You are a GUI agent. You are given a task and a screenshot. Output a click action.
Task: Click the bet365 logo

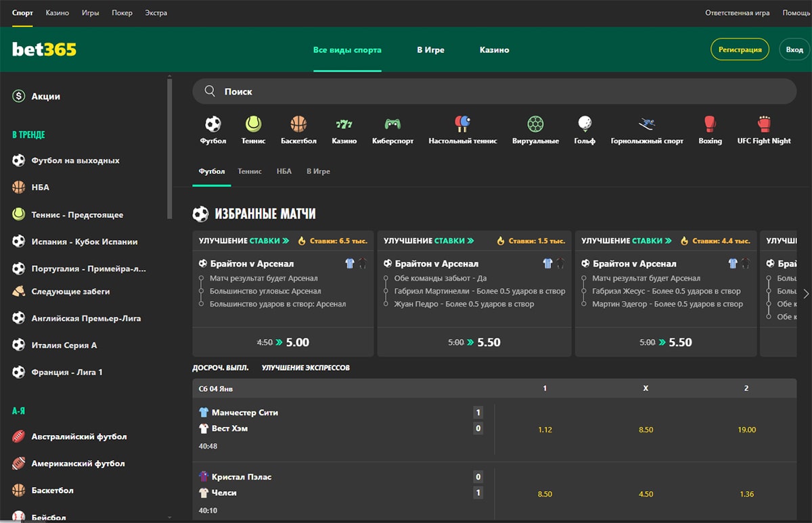pyautogui.click(x=45, y=49)
